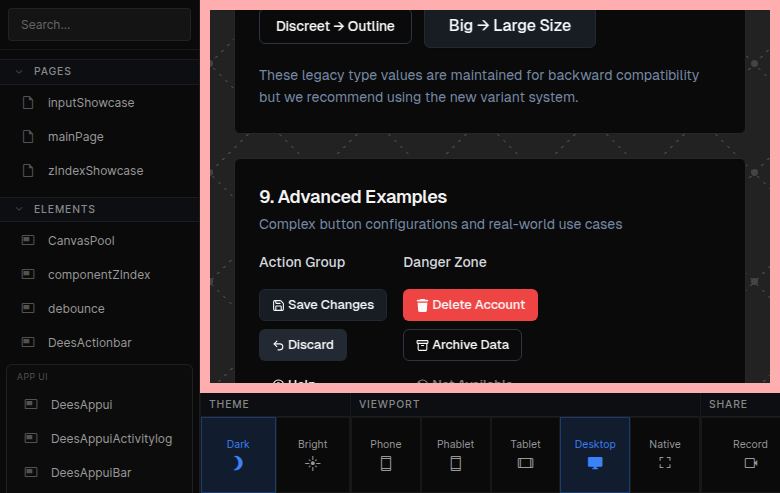
Task: Click the red Delete Account button
Action: click(x=470, y=305)
